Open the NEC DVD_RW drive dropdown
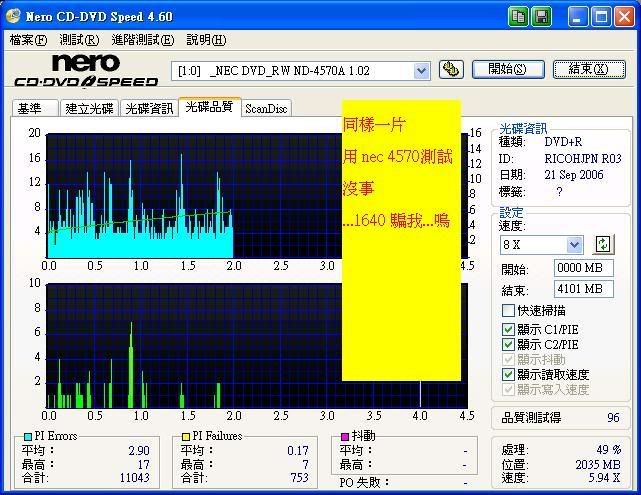641x495 pixels. pos(421,70)
